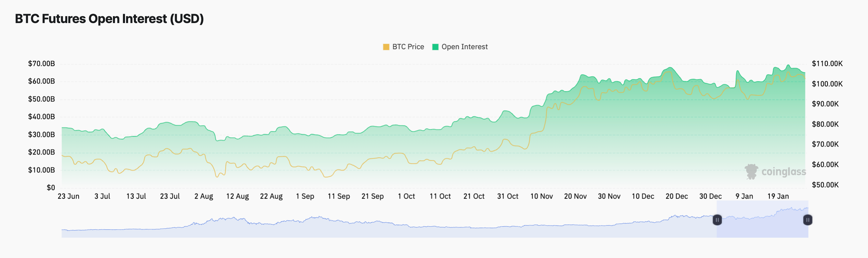Viewport: 868px width, 258px height.
Task: Click the '$70.00K' right axis value
Action: [x=825, y=144]
